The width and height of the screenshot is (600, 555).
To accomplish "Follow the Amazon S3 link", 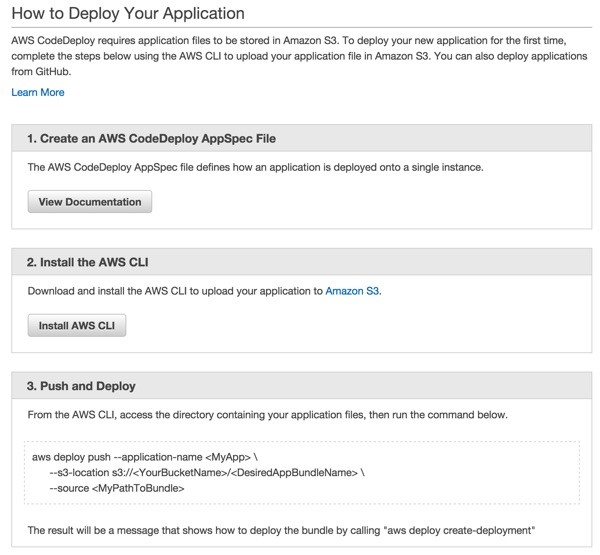I will tap(352, 291).
